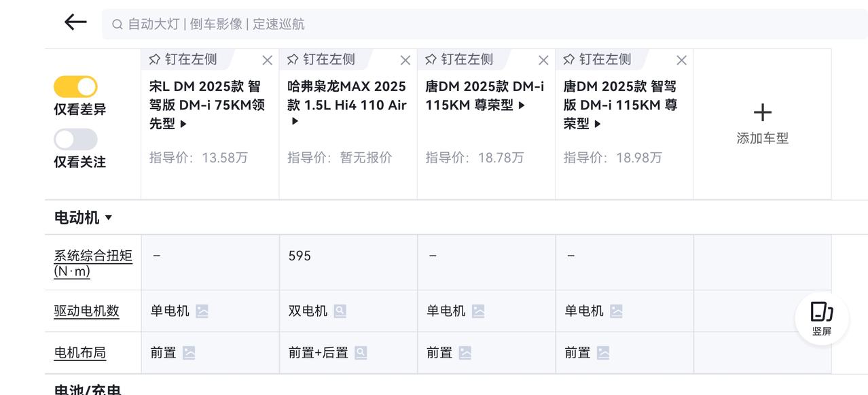The image size is (868, 395).
Task: Turn off the 仅看差异 switch
Action: [75, 86]
